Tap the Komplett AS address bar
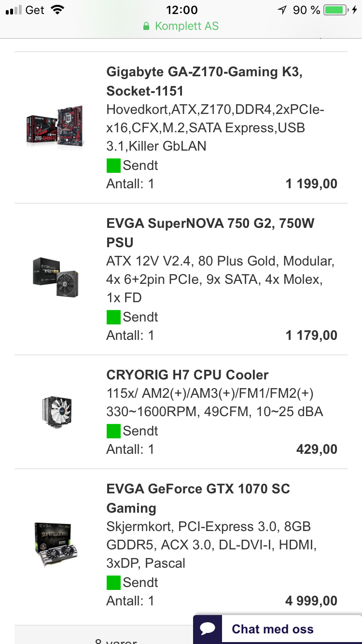The width and height of the screenshot is (362, 644). (181, 26)
